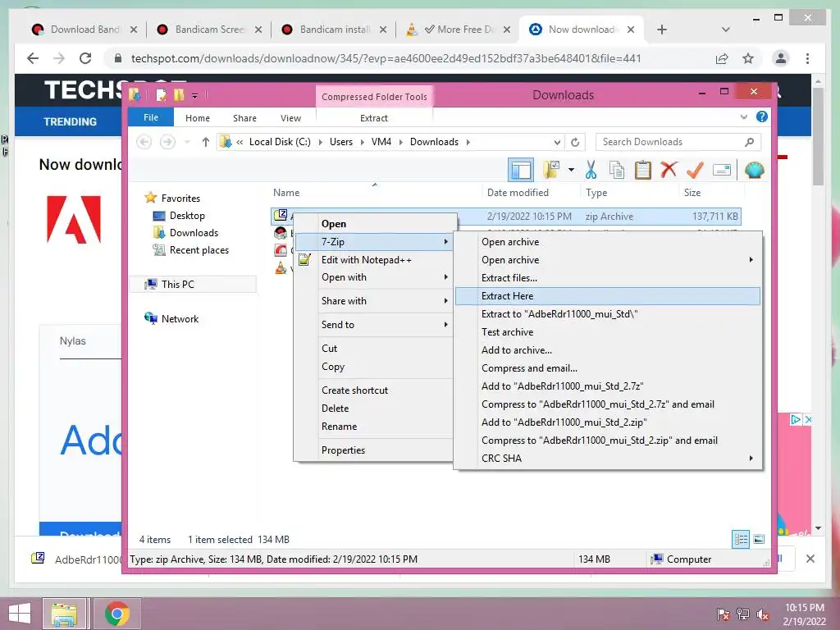Choose Add to "AdbeRdr11000_mui_Std_2.zip"
840x630 pixels.
[608, 422]
